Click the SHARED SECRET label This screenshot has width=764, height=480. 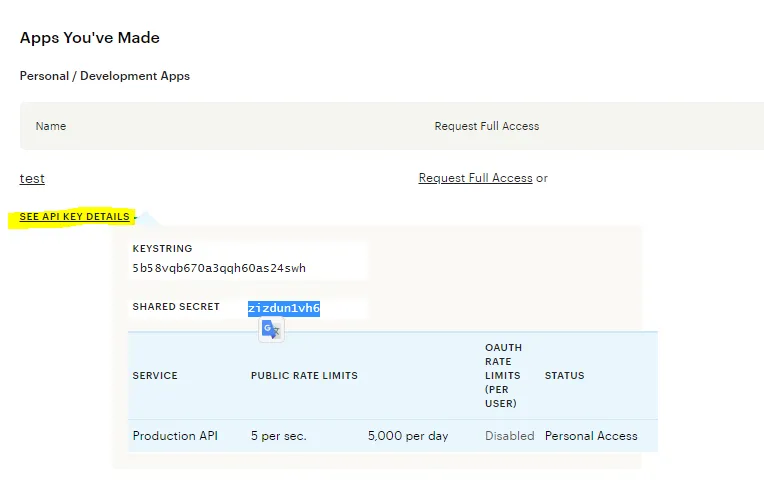(x=176, y=307)
